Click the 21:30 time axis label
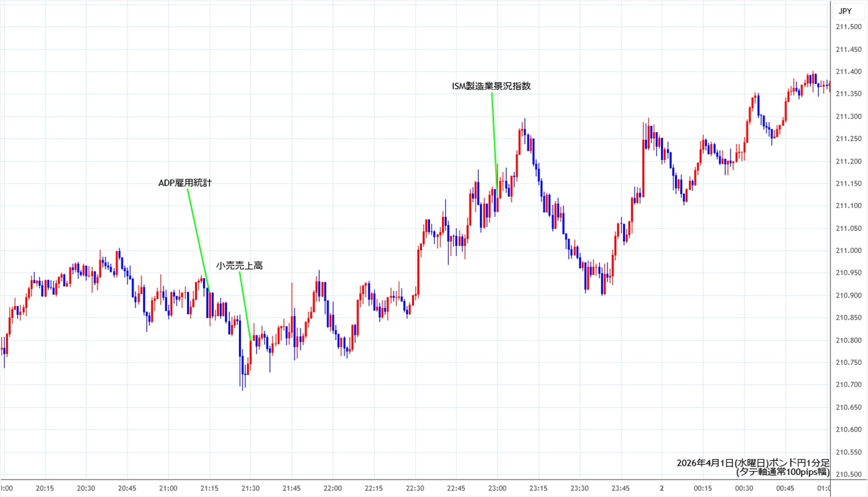The height and width of the screenshot is (497, 868). [x=250, y=488]
